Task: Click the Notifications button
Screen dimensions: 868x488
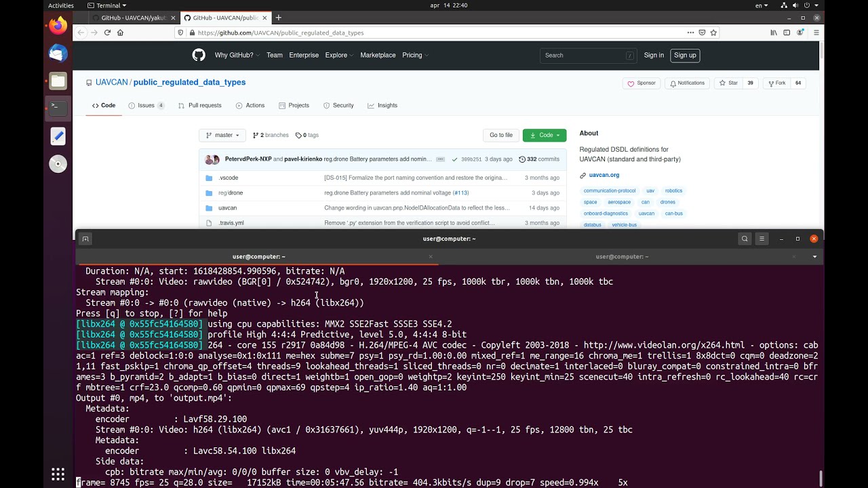Action: (686, 83)
